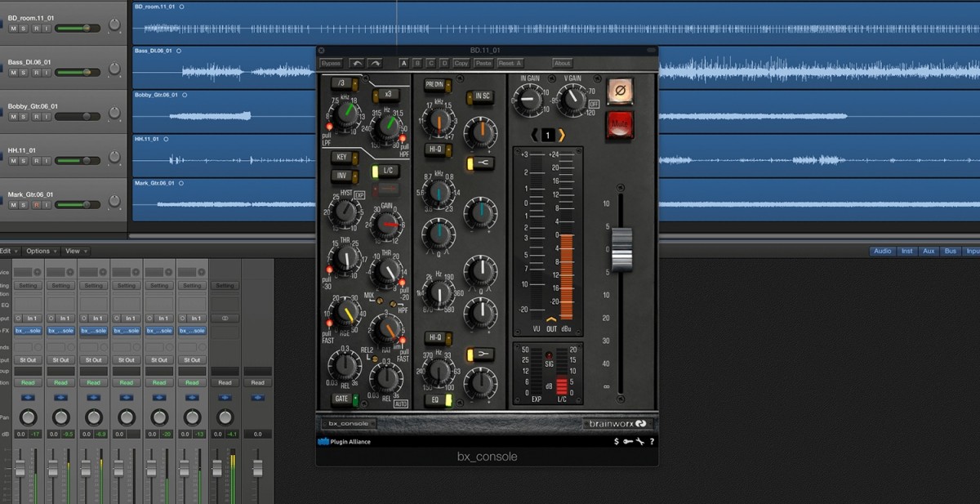The image size is (980, 504).
Task: Select the Inst mixer filter tab
Action: pos(906,251)
